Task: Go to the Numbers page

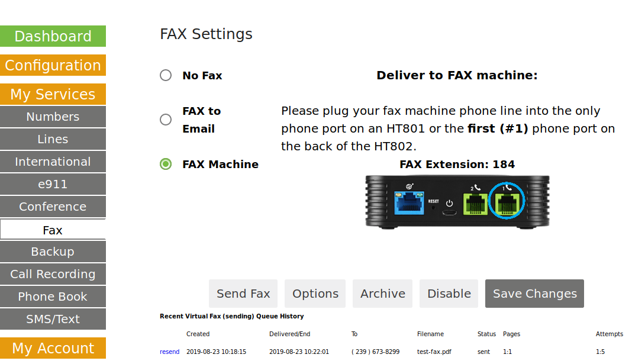Action: click(53, 117)
